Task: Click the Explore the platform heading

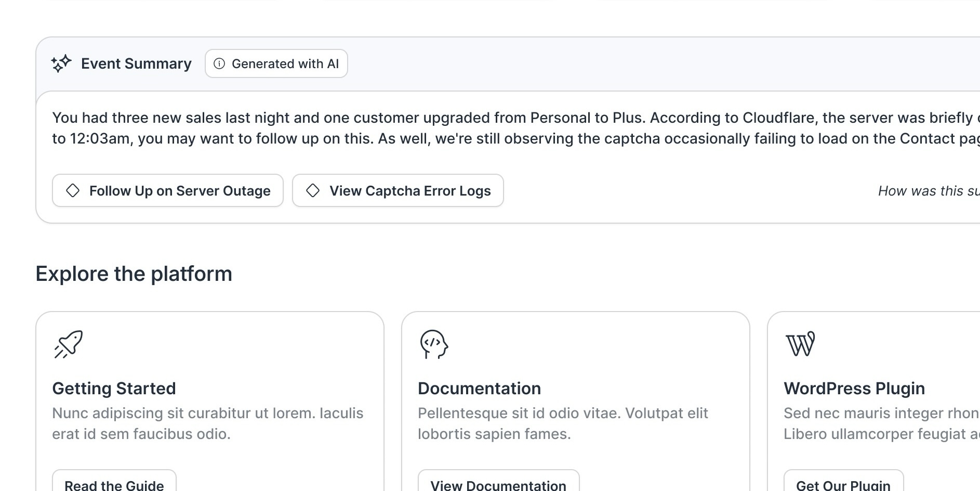Action: tap(134, 274)
